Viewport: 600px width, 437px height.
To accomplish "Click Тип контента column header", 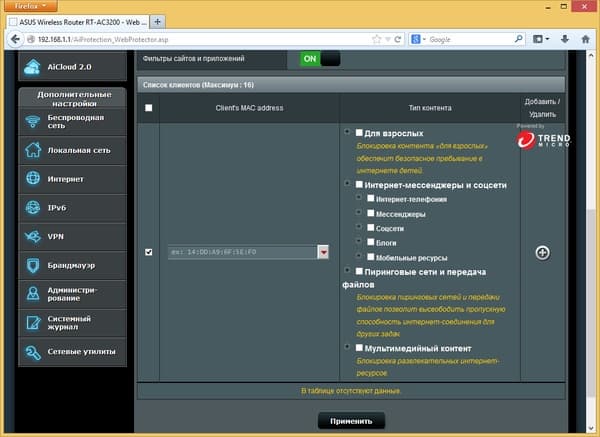I will coord(430,108).
